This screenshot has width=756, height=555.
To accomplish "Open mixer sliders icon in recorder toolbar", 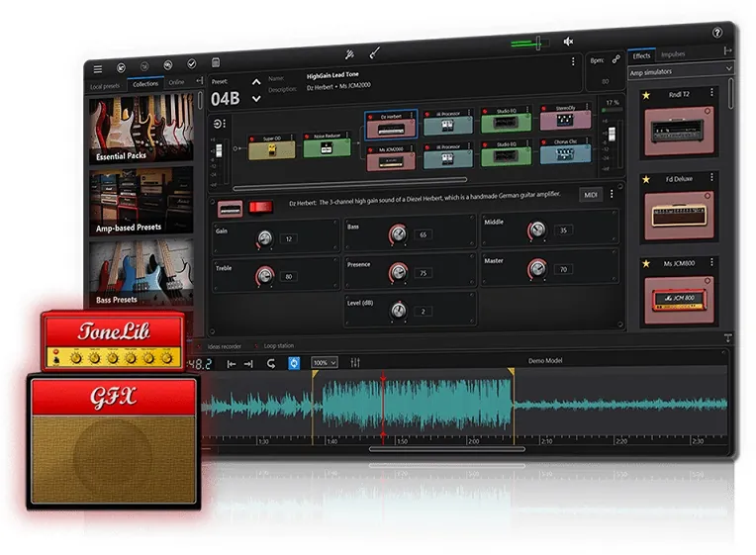I will pyautogui.click(x=355, y=363).
